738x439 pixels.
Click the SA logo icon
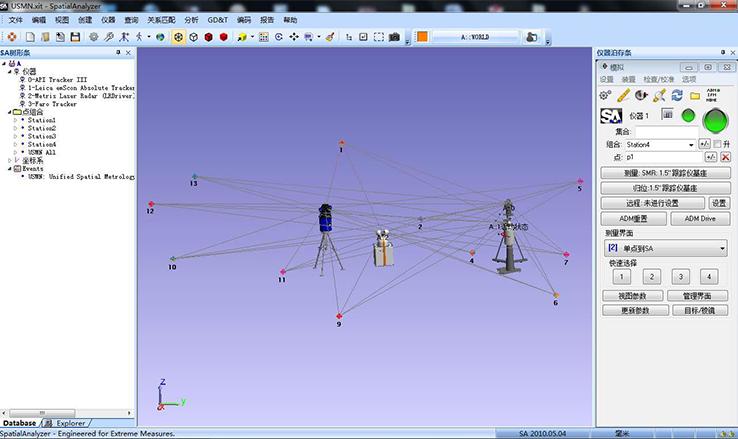pos(611,116)
